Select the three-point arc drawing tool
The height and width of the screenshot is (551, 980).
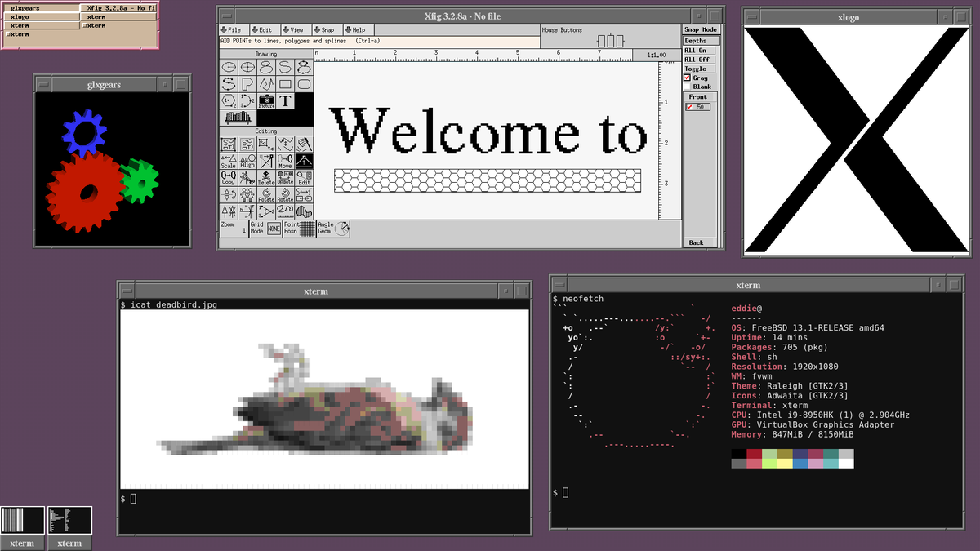coord(247,100)
